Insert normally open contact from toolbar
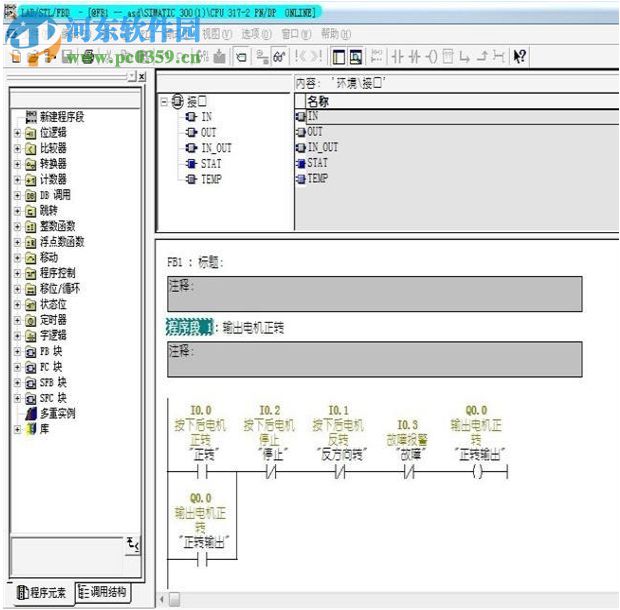Screen dimensions: 620x610 (x=397, y=57)
